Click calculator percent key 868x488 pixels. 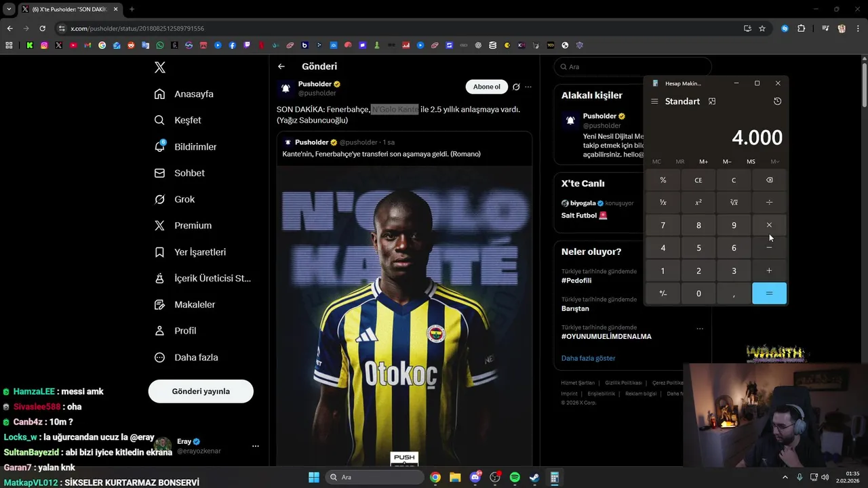coord(663,180)
